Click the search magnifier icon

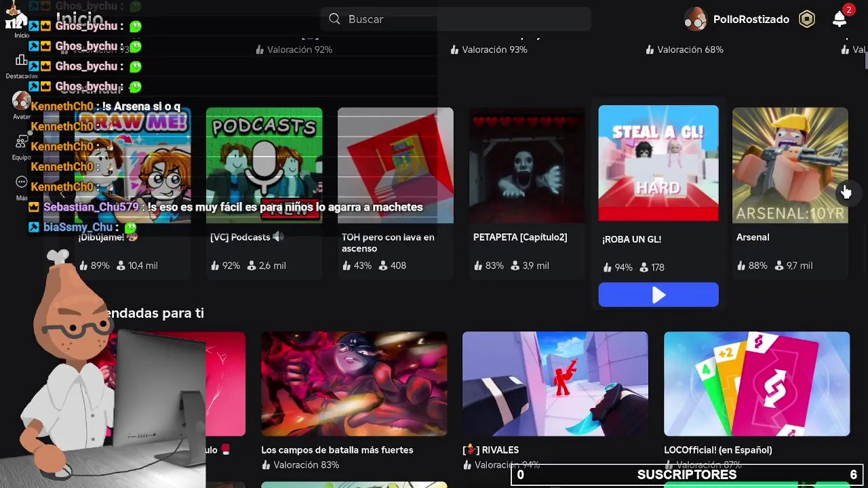tap(334, 19)
